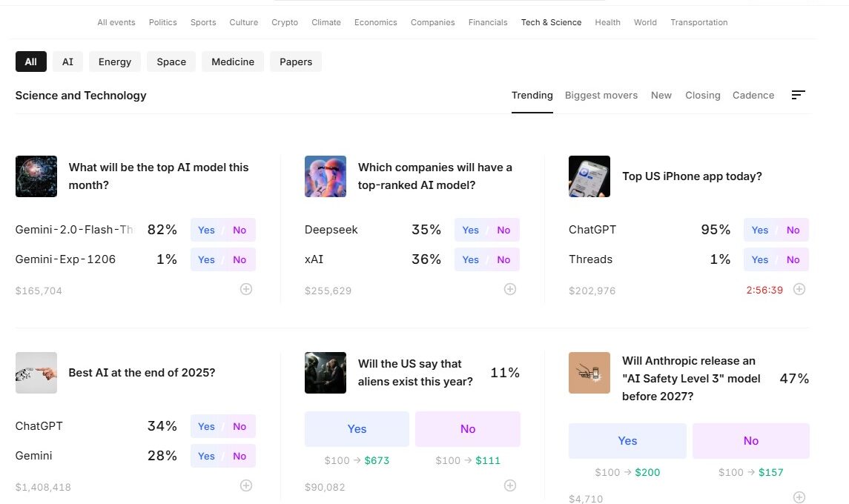Go to Financials category

tap(488, 22)
